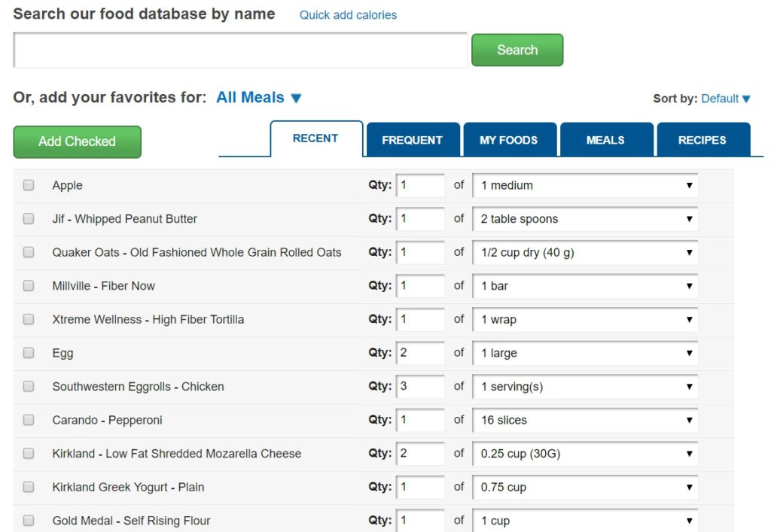
Task: Check the Carando Pepperoni checkbox
Action: (29, 420)
